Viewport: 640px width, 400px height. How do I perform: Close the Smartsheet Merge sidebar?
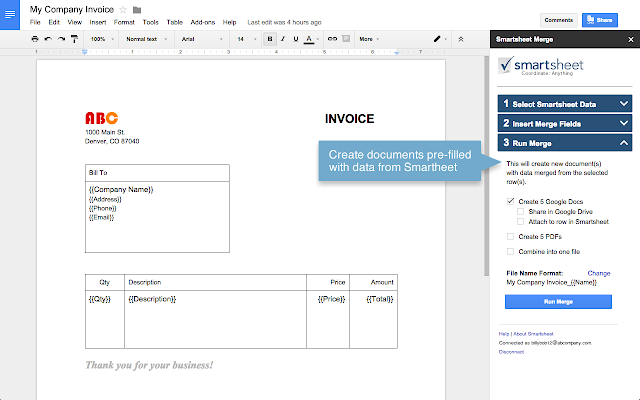coord(631,40)
